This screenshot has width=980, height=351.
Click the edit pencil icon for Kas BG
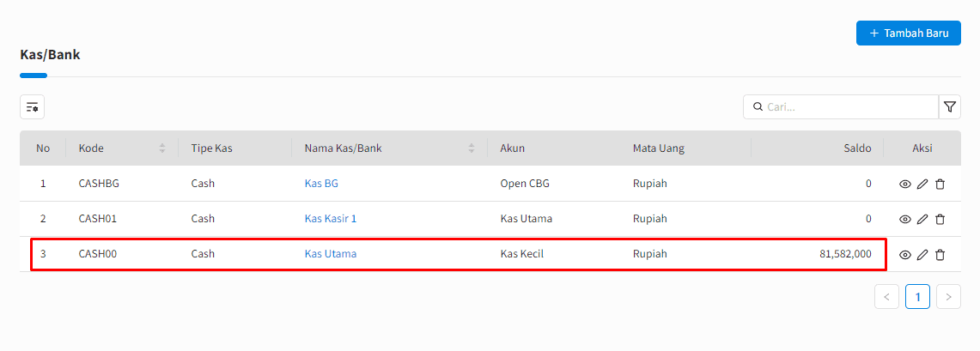tap(922, 184)
